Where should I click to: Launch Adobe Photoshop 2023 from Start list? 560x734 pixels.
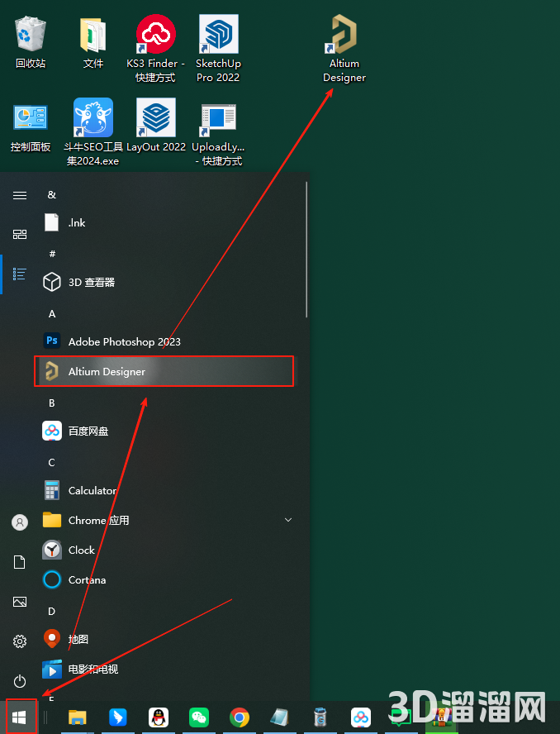tap(166, 341)
